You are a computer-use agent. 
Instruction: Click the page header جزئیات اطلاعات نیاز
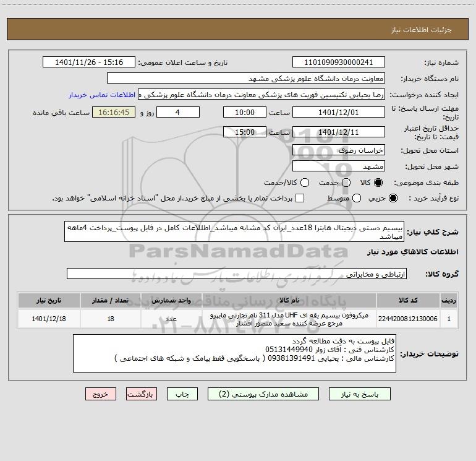422,30
